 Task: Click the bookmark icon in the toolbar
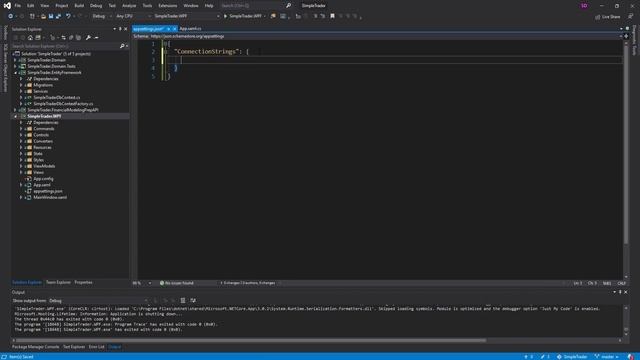click(332, 16)
